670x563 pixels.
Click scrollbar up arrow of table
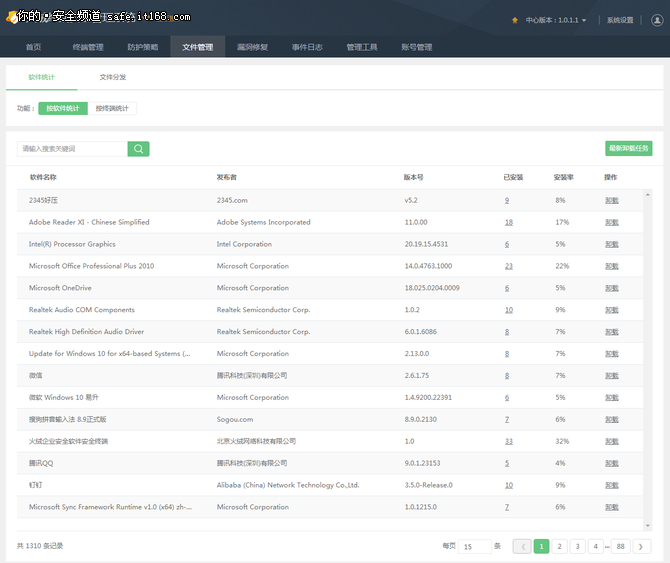click(648, 195)
